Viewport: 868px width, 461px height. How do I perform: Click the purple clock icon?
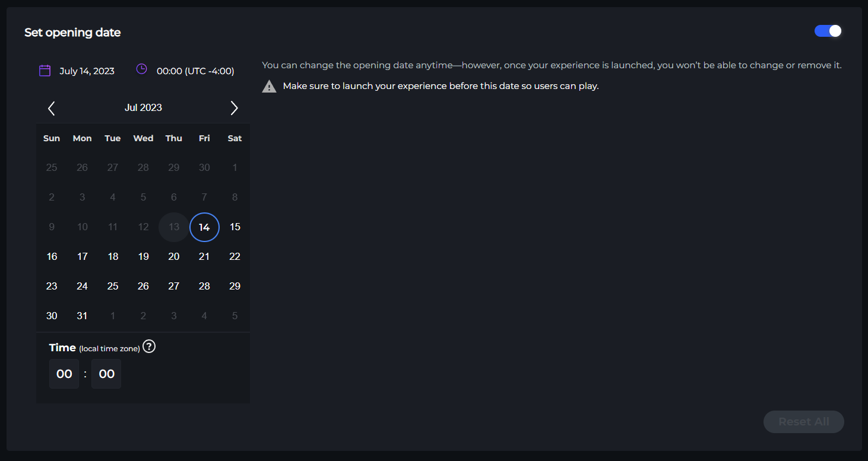click(141, 69)
